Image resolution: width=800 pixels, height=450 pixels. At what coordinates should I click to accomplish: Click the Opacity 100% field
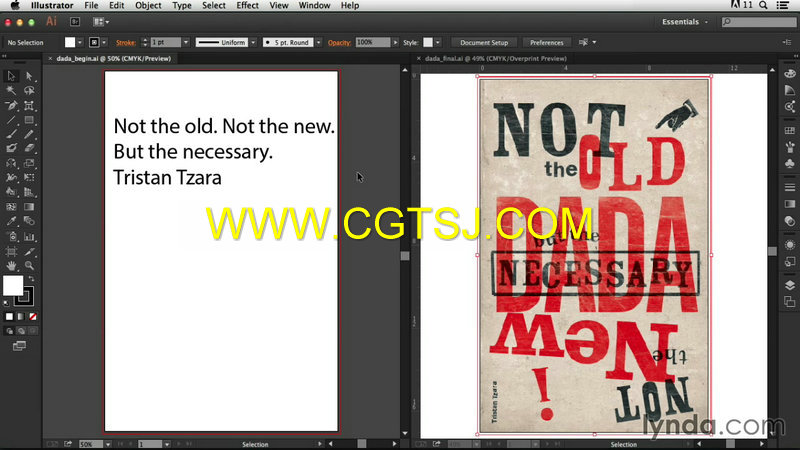tap(373, 42)
